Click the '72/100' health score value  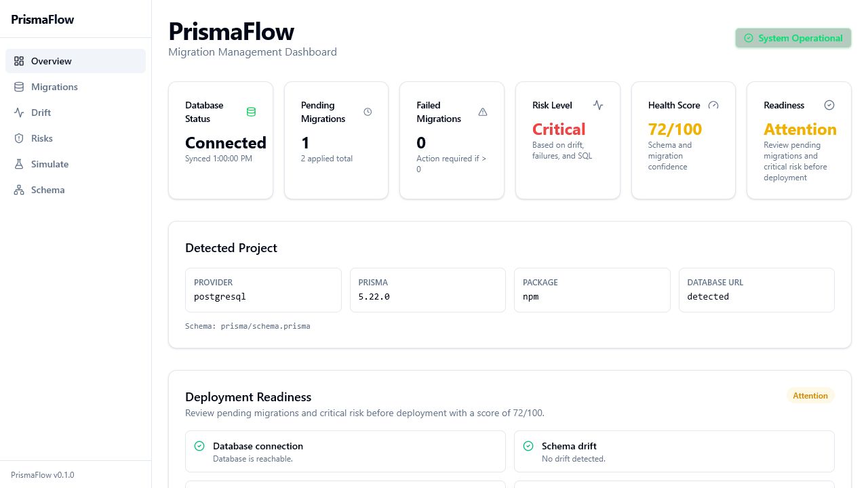point(675,129)
